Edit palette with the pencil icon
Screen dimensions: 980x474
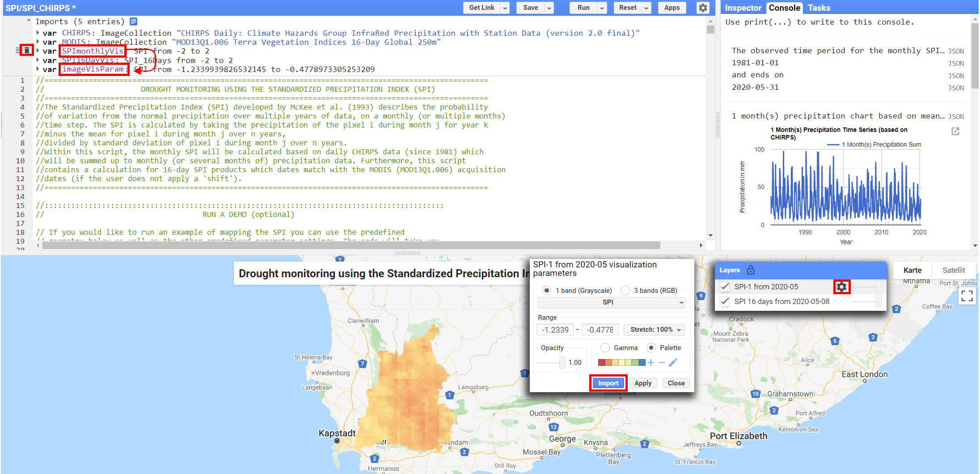(x=673, y=363)
